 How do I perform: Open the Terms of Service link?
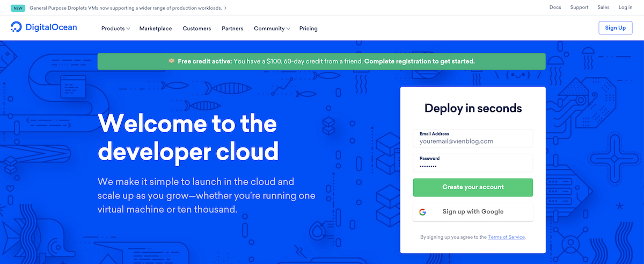[507, 237]
